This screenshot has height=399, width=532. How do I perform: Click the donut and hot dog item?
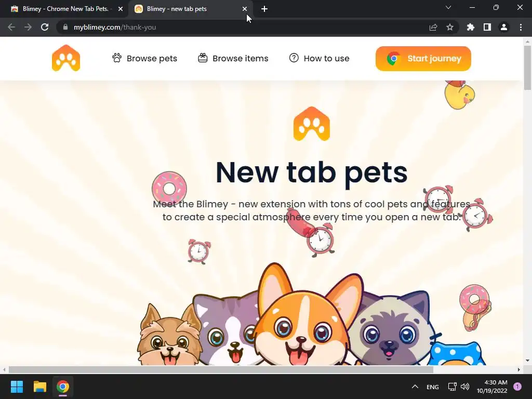(x=475, y=308)
